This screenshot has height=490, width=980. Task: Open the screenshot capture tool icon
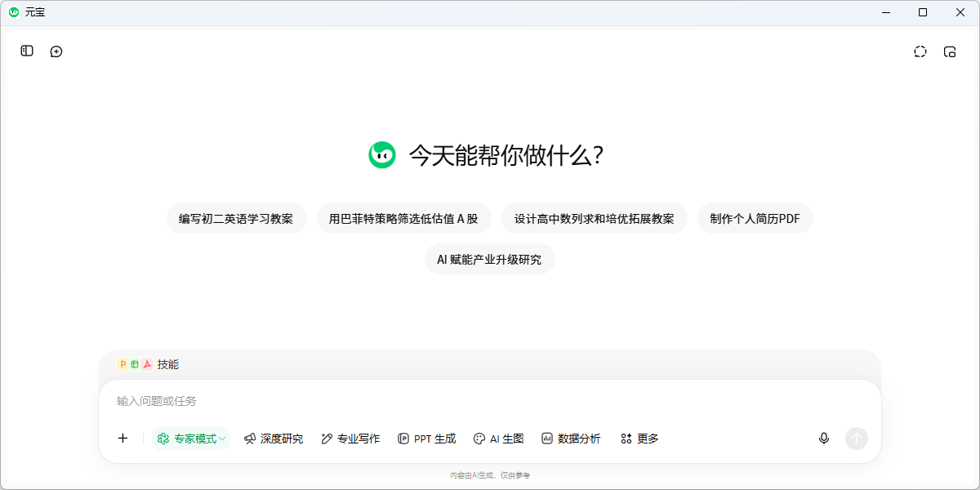920,51
